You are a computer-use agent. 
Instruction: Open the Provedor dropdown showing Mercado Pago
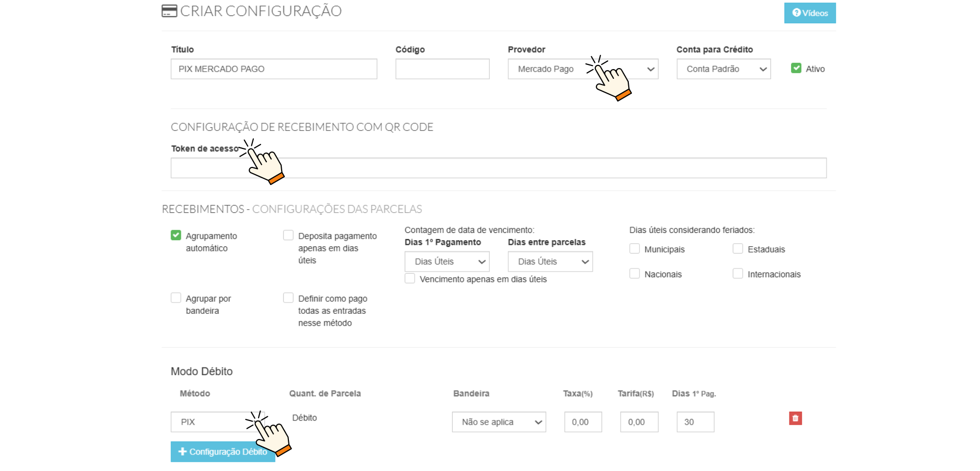point(583,69)
